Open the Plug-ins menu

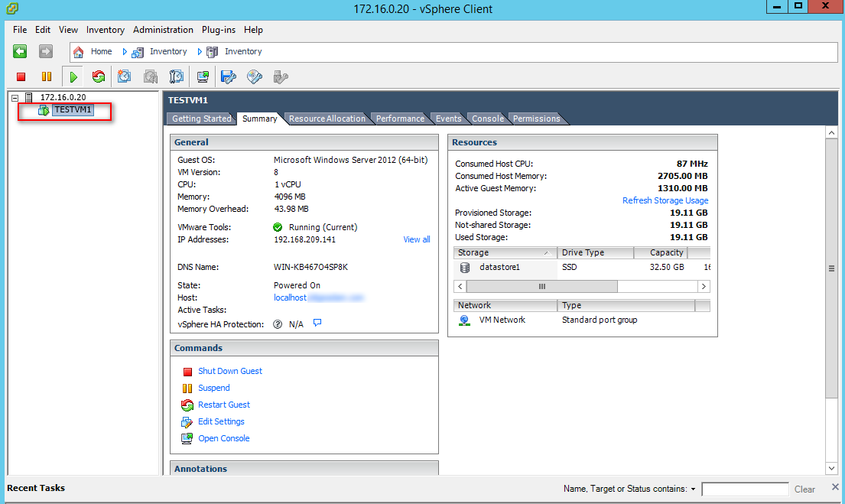218,30
